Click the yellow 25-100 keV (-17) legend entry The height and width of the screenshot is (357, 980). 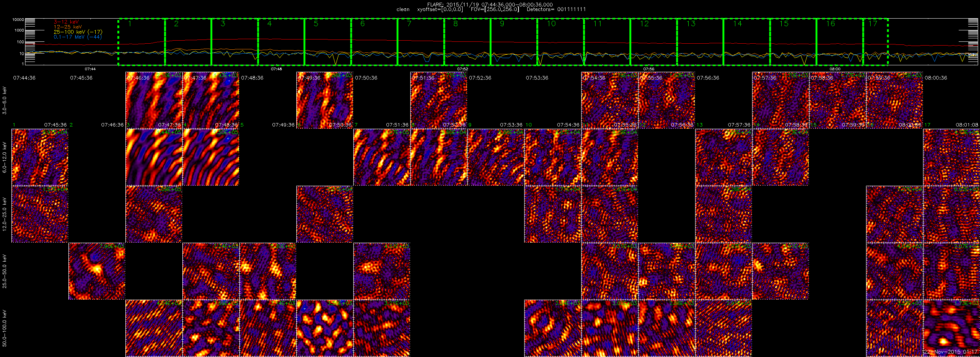[78, 32]
